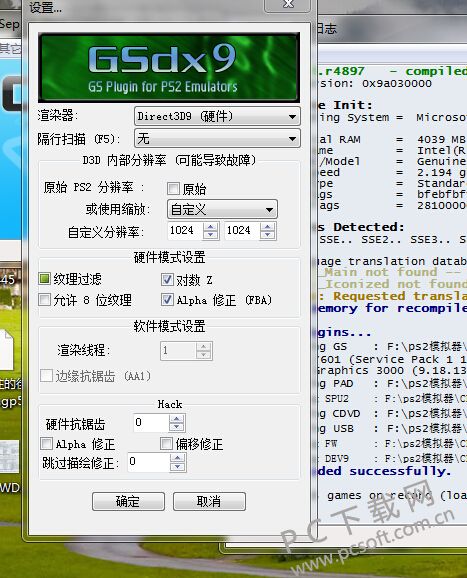Viewport: 467px width, 578px height.
Task: Open the 渲染器 renderer dropdown
Action: click(x=217, y=116)
